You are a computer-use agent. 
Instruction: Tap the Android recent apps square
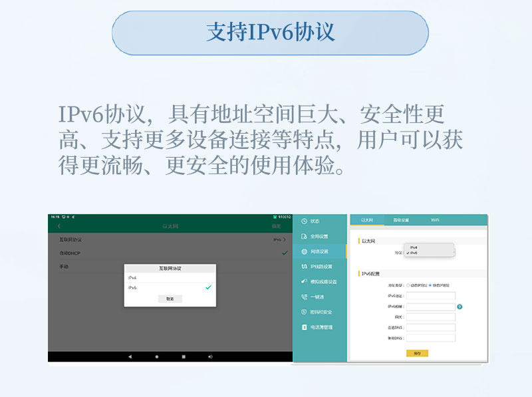coord(184,356)
